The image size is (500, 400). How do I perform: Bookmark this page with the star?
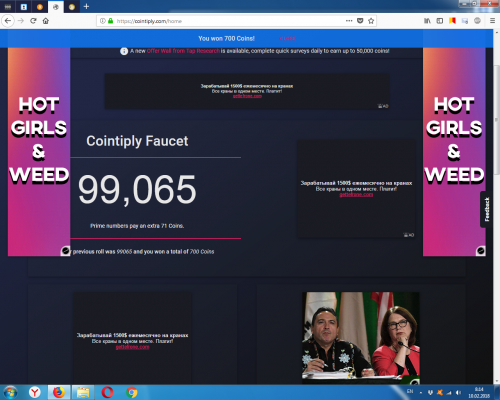pyautogui.click(x=371, y=21)
